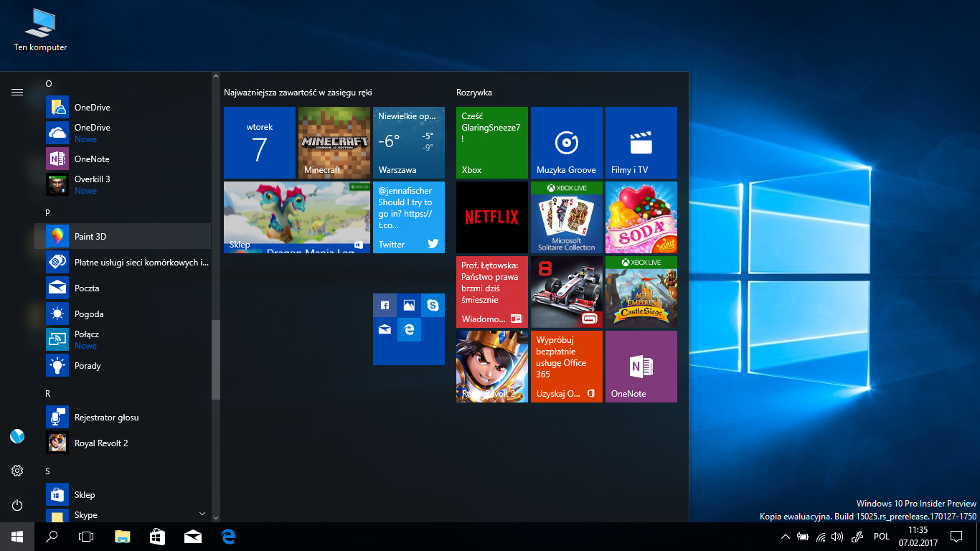Open Płatne usługi sieci komórkowych app

tap(123, 262)
